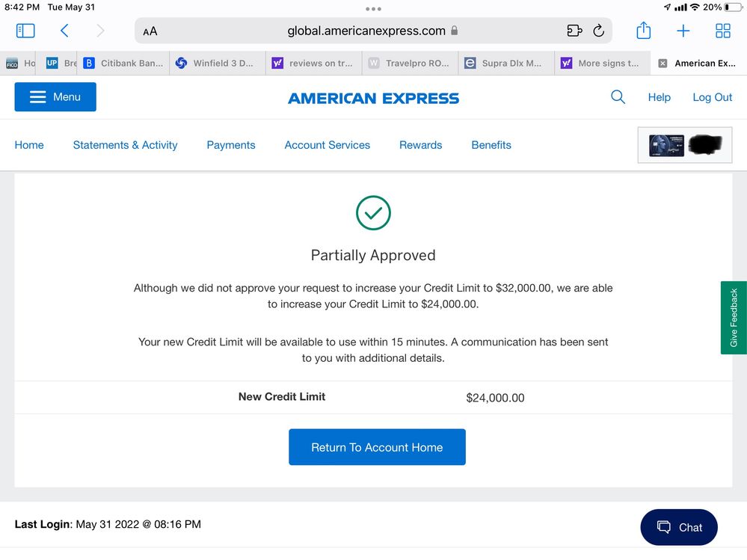Viewport: 747px width, 560px height.
Task: Open a new tab with plus icon
Action: click(683, 31)
